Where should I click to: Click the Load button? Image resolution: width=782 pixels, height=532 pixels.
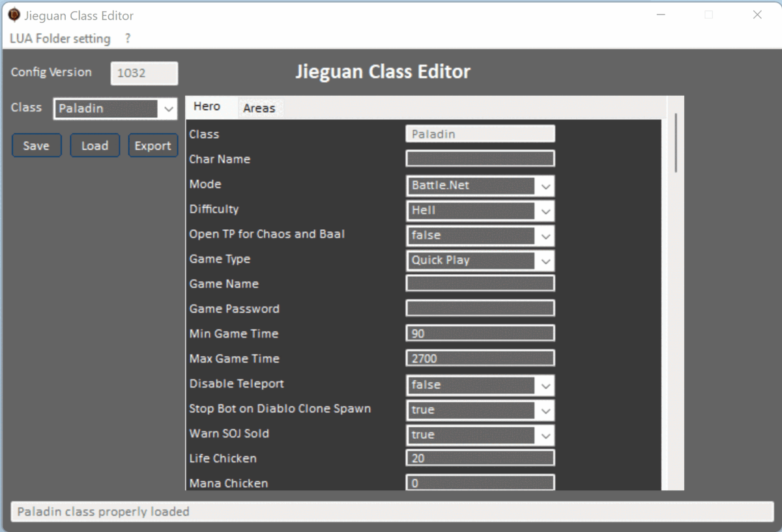(x=94, y=146)
